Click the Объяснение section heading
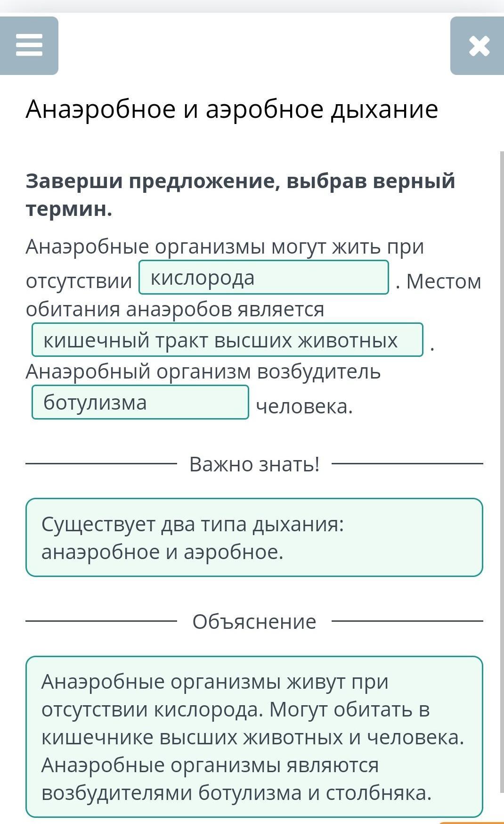Viewport: 504px width, 824px height. point(254,622)
